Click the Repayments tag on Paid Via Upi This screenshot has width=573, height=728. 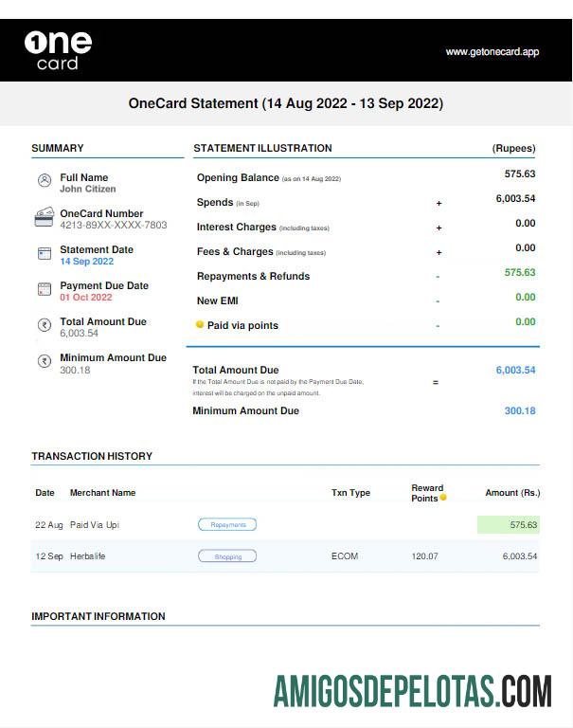[x=227, y=524]
